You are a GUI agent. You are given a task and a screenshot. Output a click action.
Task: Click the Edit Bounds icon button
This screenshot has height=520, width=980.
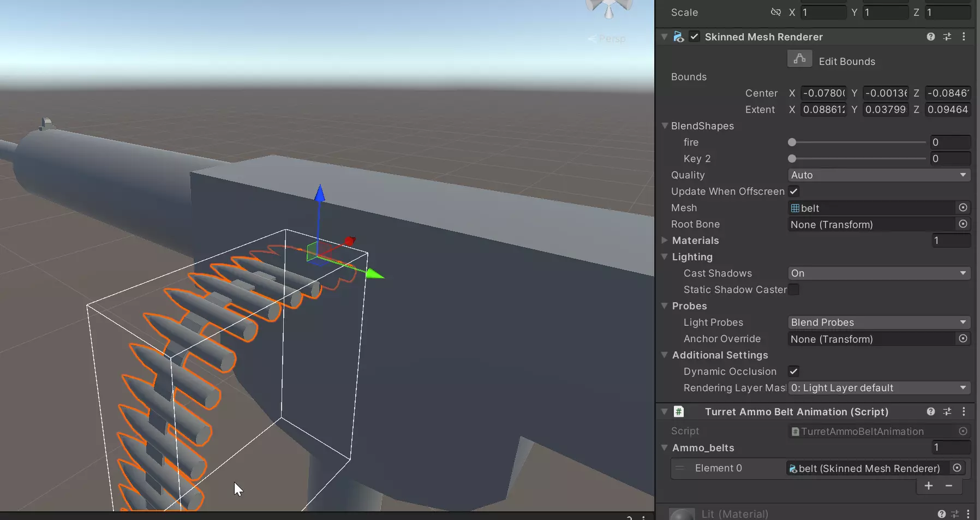pyautogui.click(x=799, y=59)
